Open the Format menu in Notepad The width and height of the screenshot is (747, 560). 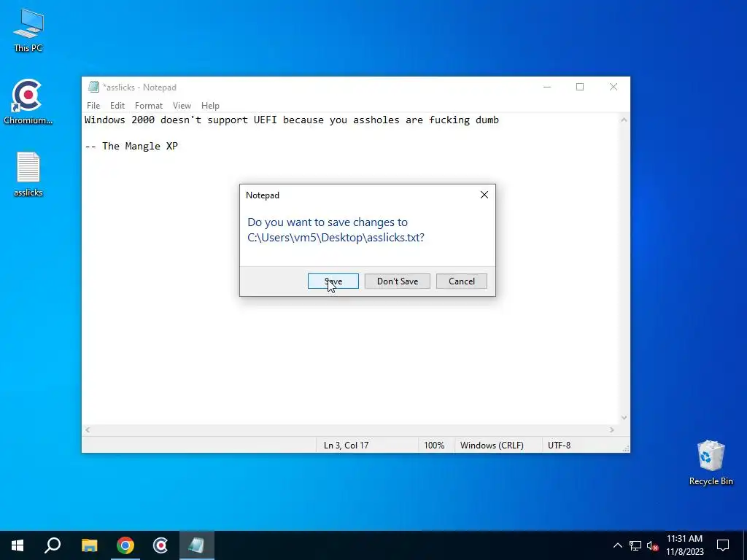(x=149, y=106)
